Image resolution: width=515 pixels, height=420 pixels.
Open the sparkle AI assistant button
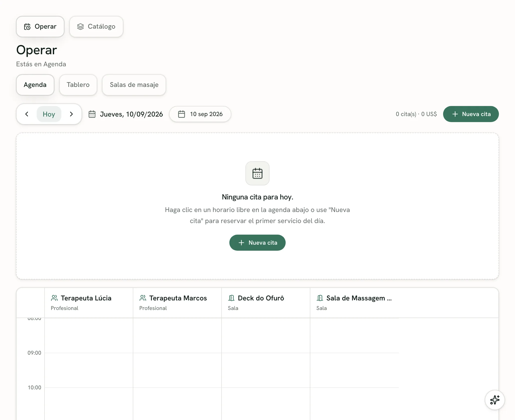pos(495,400)
